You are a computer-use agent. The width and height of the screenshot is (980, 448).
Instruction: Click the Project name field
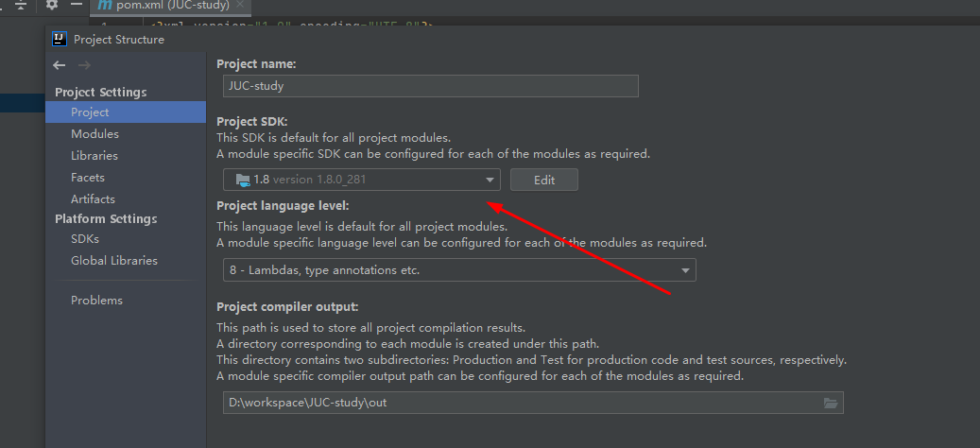(431, 86)
